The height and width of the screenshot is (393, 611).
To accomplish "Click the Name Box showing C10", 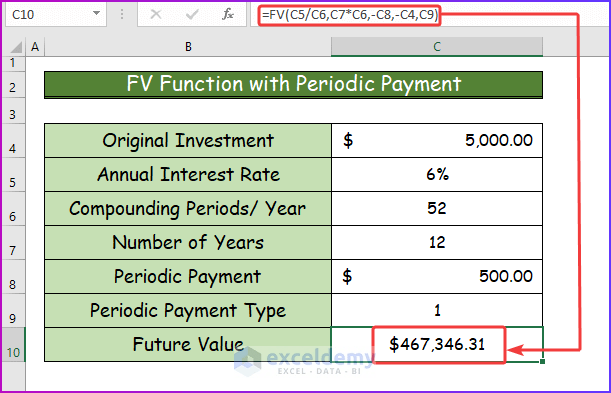I will click(56, 15).
